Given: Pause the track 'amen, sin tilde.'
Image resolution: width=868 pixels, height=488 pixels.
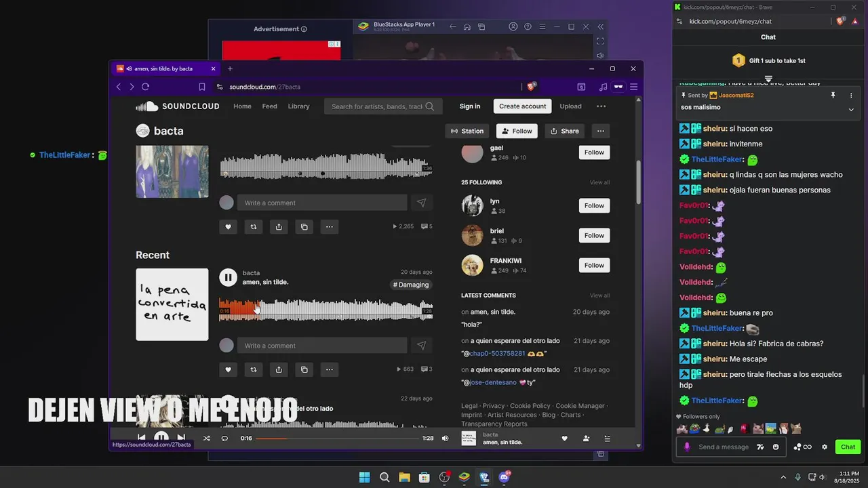Looking at the screenshot, I should tap(228, 277).
